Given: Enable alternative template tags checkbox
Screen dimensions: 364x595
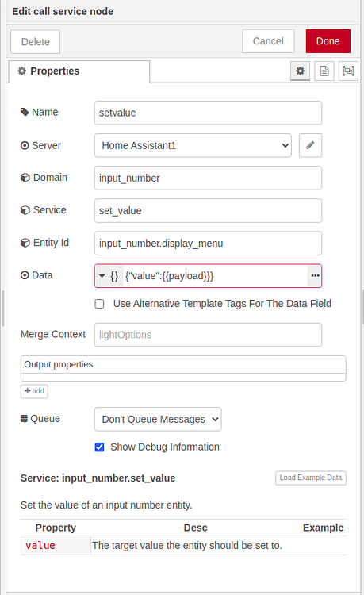Looking at the screenshot, I should (99, 304).
